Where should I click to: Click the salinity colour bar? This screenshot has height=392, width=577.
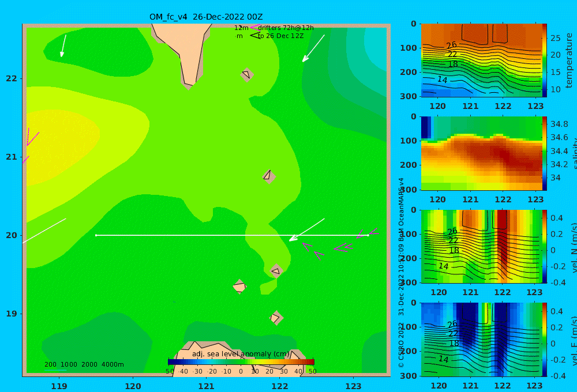click(x=544, y=153)
